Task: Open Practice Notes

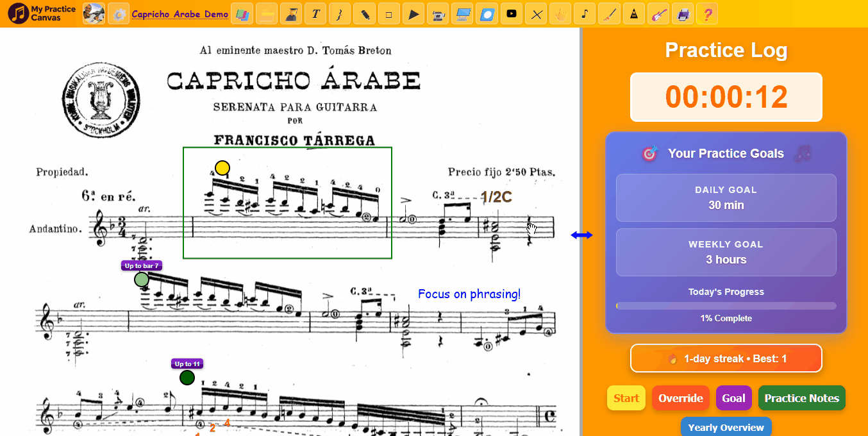Action: point(802,398)
